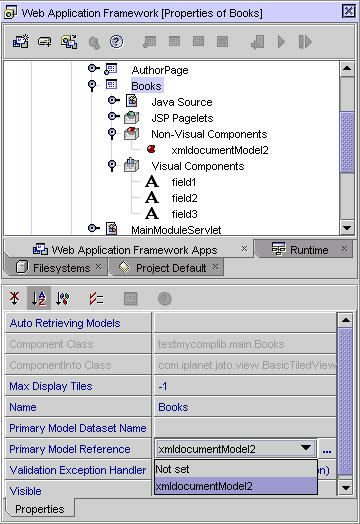Click the AuthorPage page icon

(x=111, y=69)
